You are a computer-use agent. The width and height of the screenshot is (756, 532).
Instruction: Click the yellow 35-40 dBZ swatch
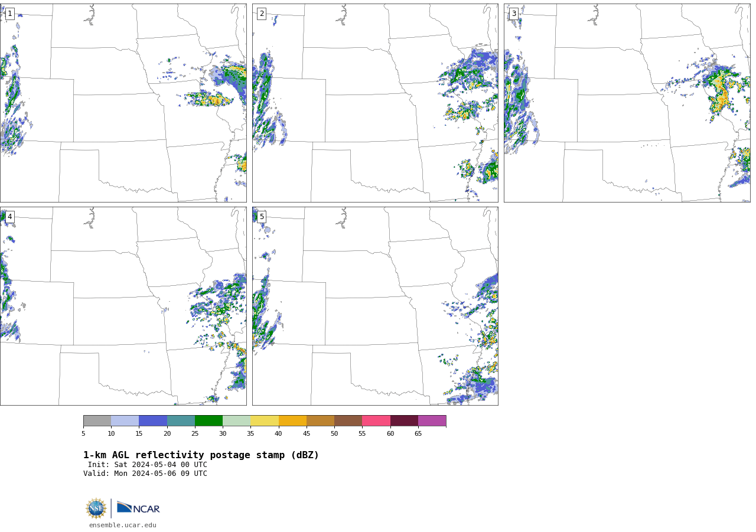click(x=265, y=421)
